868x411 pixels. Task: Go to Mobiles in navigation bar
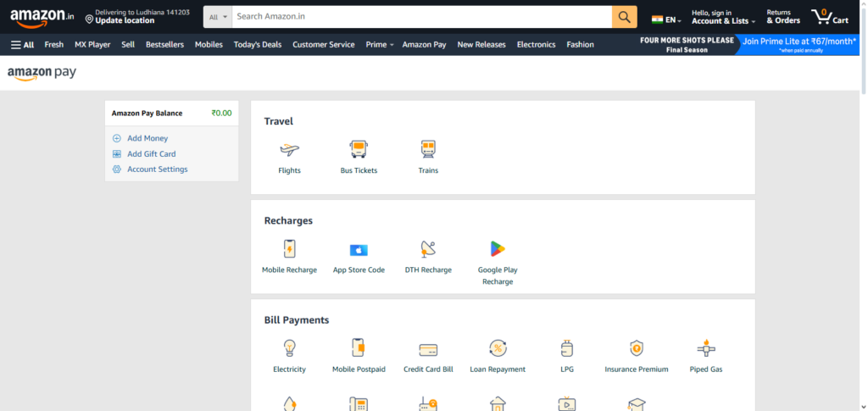[209, 45]
